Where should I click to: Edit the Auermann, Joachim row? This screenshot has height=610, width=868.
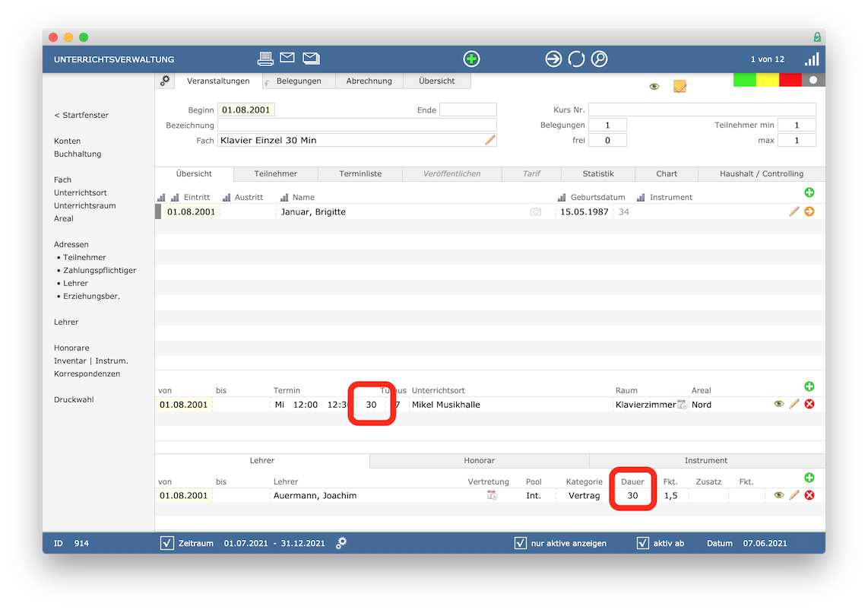pos(794,494)
